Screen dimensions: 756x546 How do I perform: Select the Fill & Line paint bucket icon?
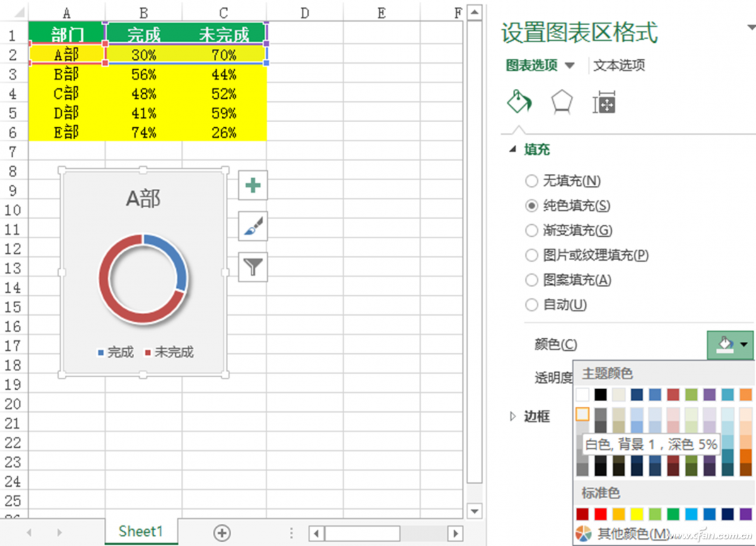click(518, 102)
